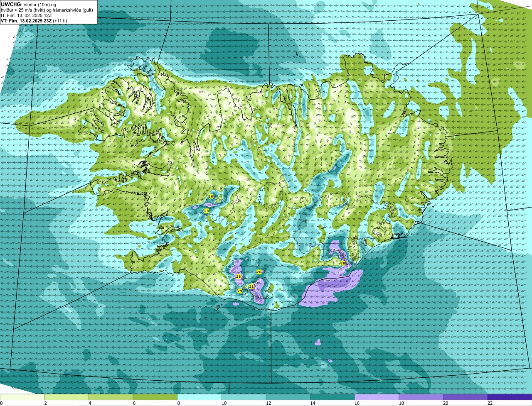Click the pale yellow 0–2 m/s legend swatch
532x406 pixels.
[22, 397]
